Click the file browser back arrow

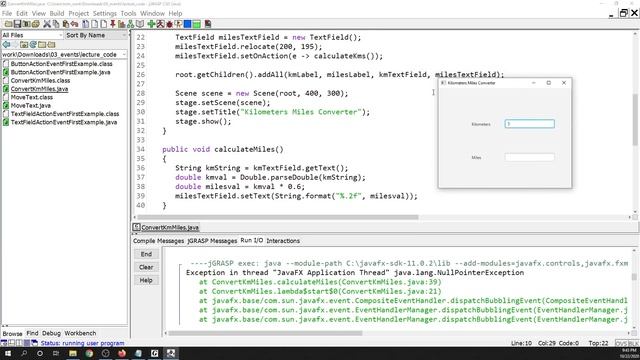point(7,44)
